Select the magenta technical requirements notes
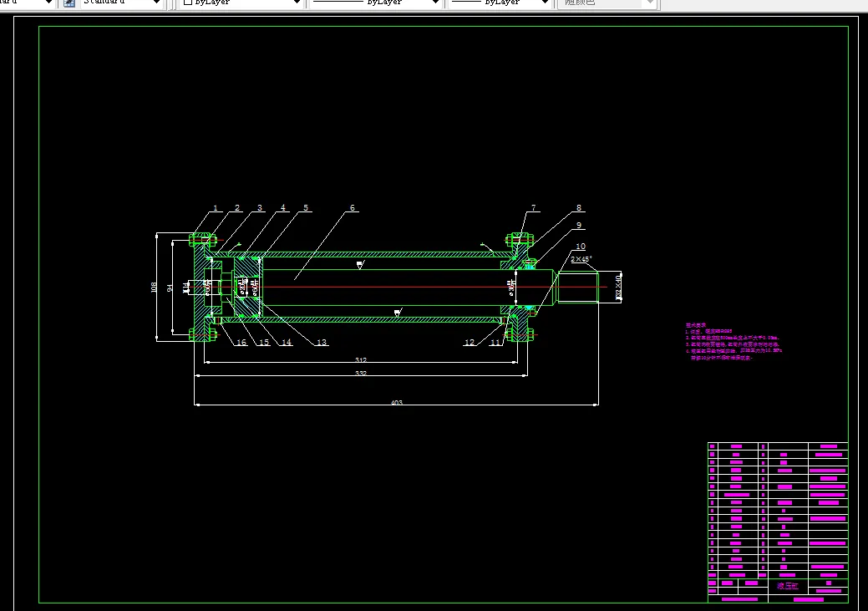Viewport: 868px width, 611px height. coord(733,341)
